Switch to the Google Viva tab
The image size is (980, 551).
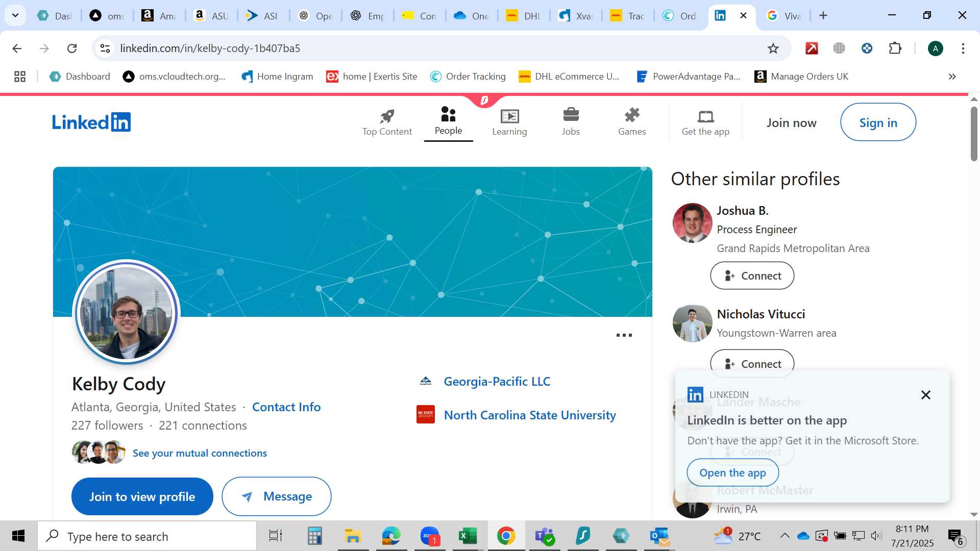[x=783, y=16]
